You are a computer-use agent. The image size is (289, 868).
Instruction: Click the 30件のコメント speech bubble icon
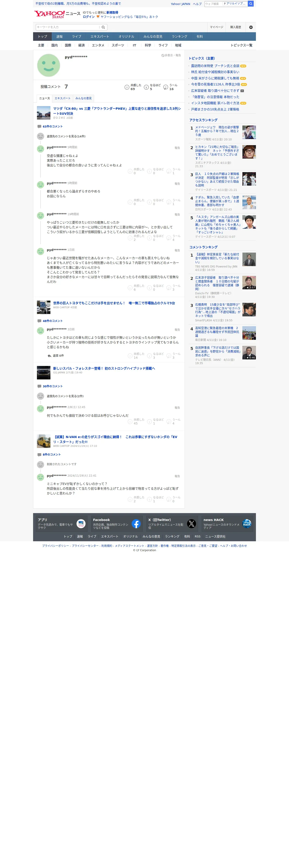click(x=39, y=386)
